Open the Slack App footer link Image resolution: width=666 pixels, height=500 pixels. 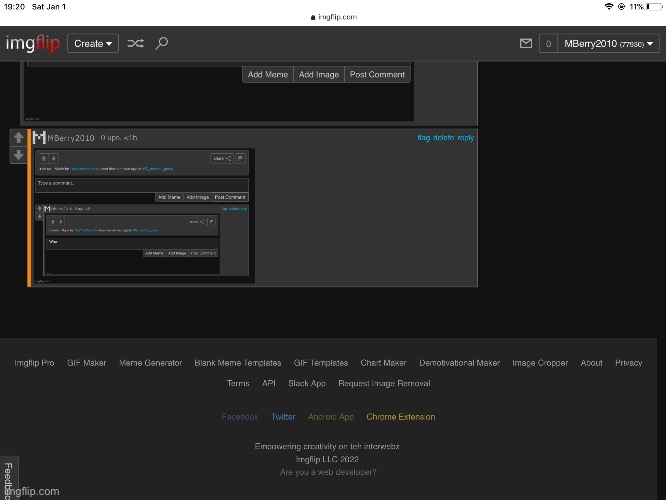pos(307,383)
